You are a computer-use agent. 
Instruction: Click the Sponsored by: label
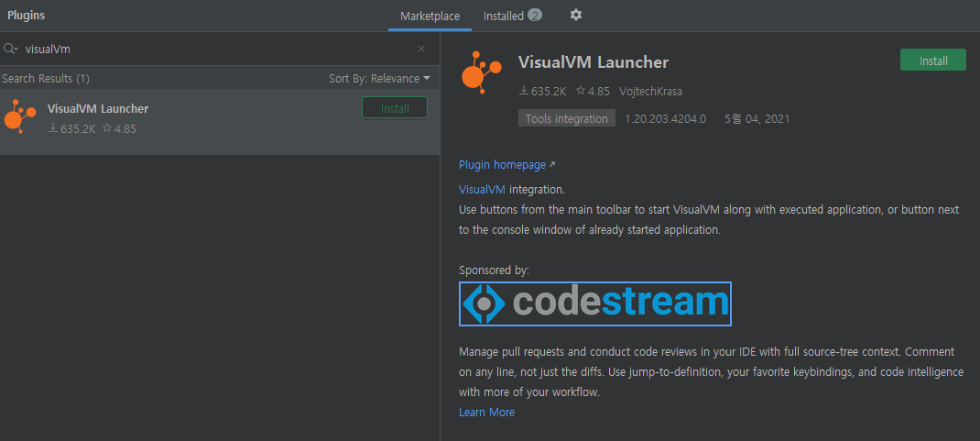(x=494, y=270)
